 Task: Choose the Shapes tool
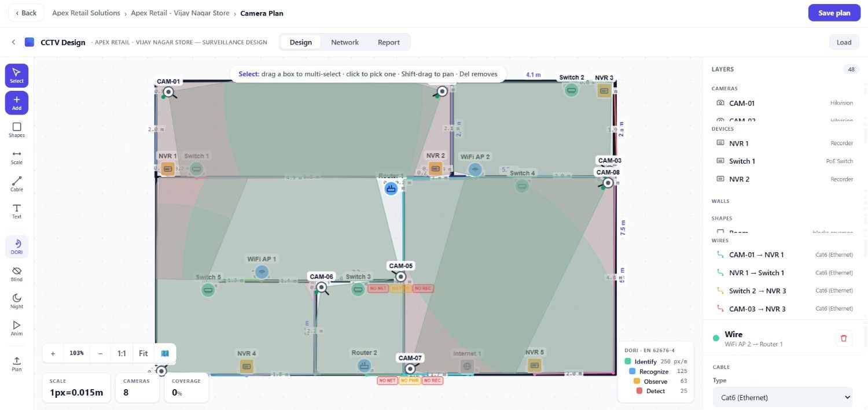coord(17,130)
